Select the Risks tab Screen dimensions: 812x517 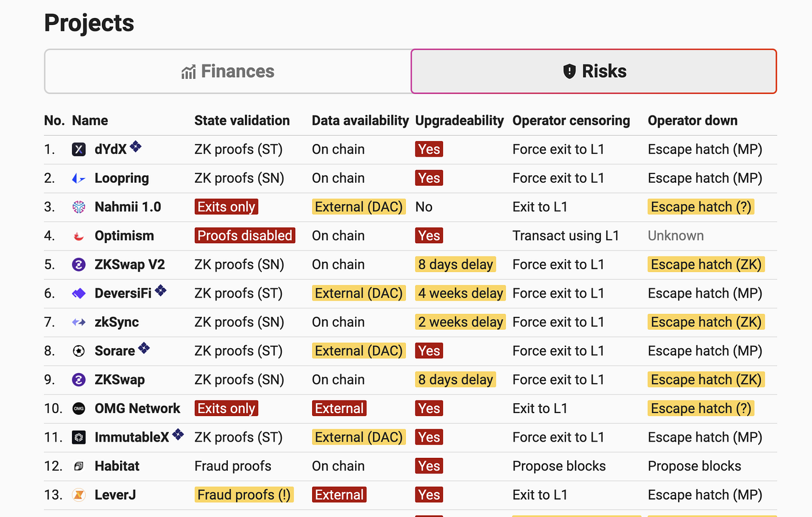pyautogui.click(x=594, y=71)
